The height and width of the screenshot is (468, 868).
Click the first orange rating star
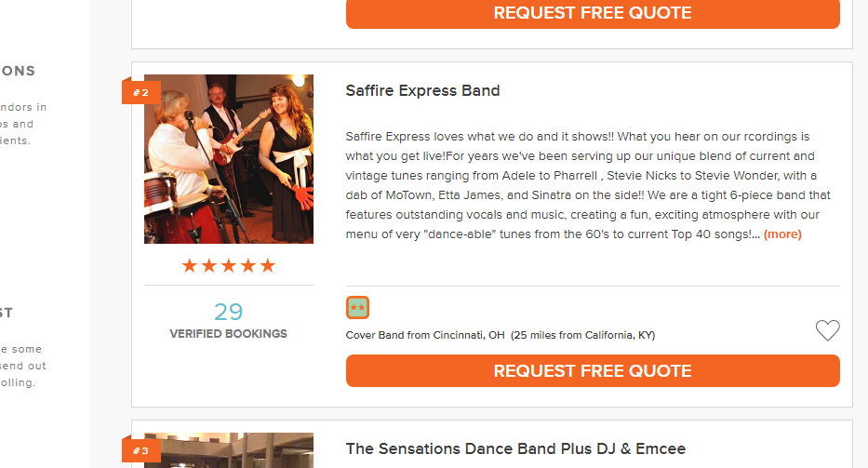[189, 266]
